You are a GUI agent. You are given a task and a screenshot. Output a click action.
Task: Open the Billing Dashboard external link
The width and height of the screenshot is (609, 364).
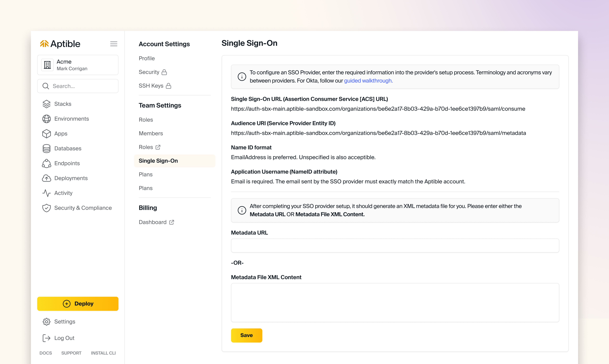(156, 222)
